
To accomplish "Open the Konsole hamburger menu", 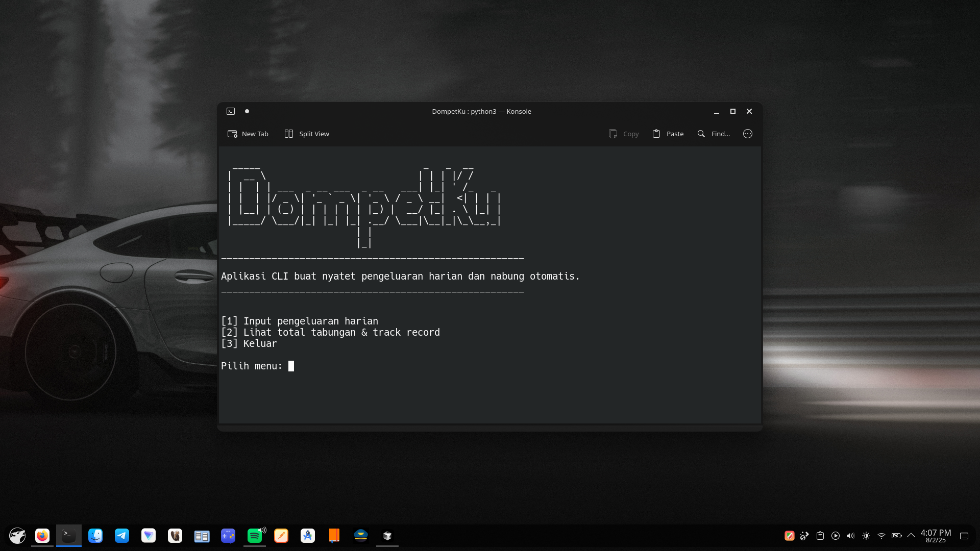I will click(x=748, y=134).
